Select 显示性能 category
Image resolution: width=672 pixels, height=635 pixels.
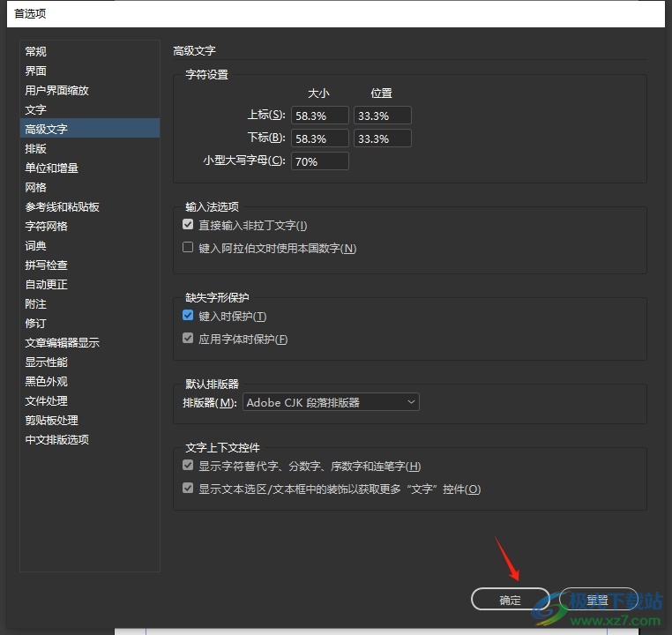click(x=90, y=362)
